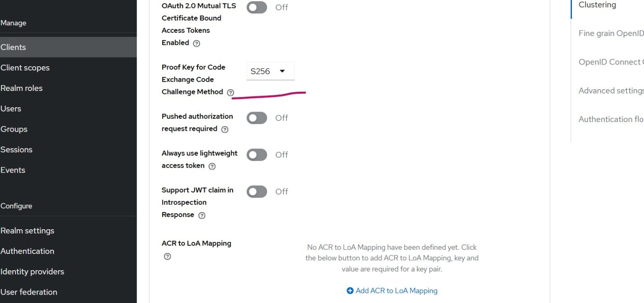Open help for OAuth 2.0 Mutual TLS setting
The image size is (644, 303).
197,43
